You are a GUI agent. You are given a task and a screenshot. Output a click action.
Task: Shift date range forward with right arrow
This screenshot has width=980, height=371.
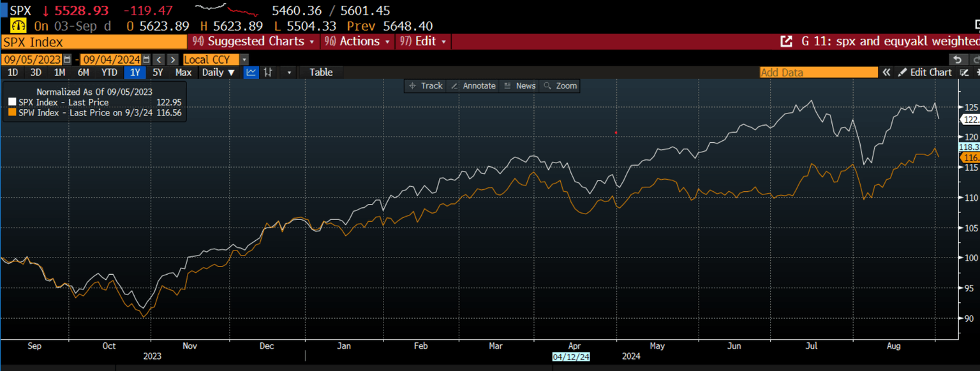(172, 59)
